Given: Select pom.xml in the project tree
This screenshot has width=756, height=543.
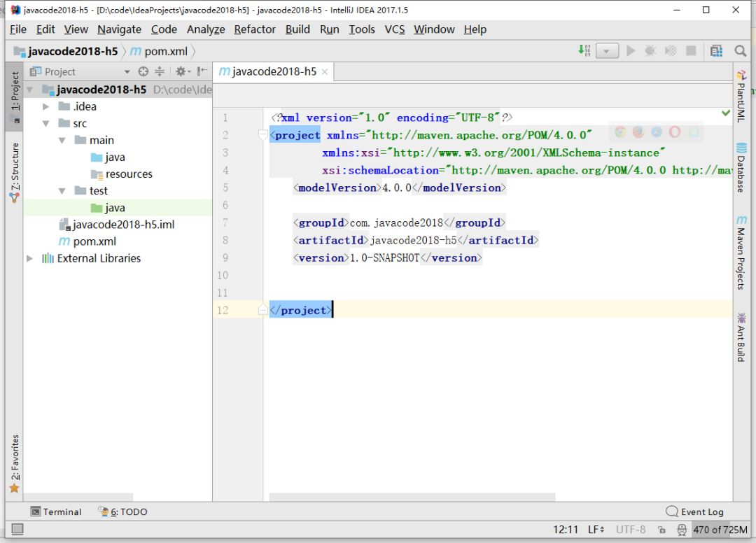Looking at the screenshot, I should pyautogui.click(x=94, y=241).
